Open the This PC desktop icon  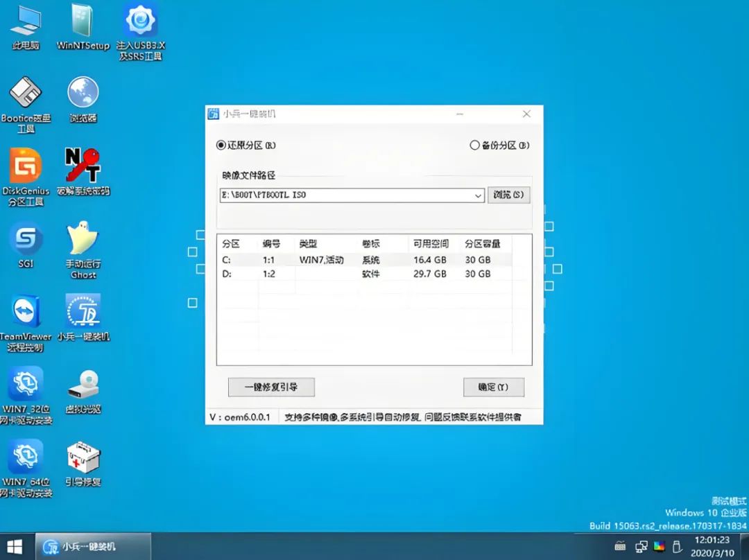[26, 28]
